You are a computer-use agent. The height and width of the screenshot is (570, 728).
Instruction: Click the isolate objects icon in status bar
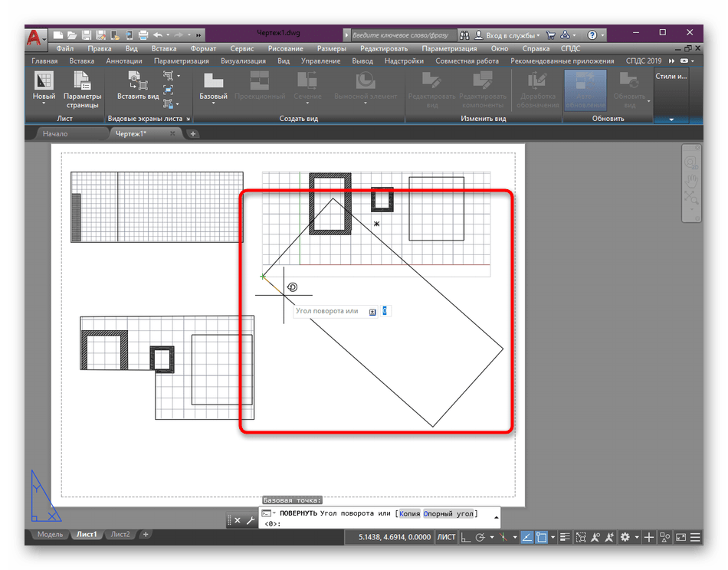coord(665,537)
